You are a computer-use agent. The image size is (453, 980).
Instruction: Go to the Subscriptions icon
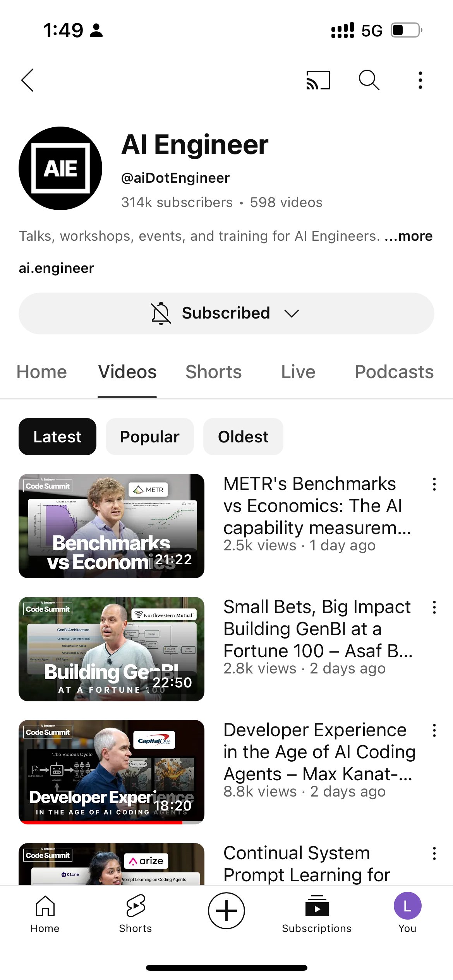tap(317, 913)
